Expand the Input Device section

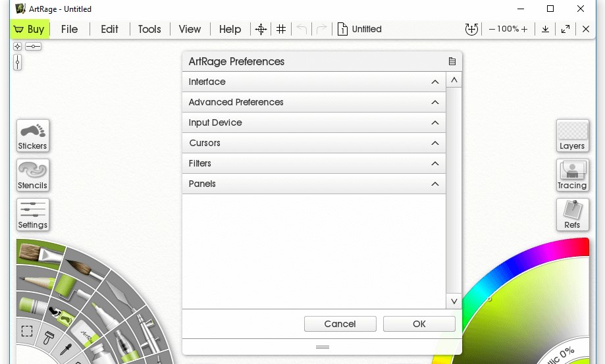(x=313, y=122)
